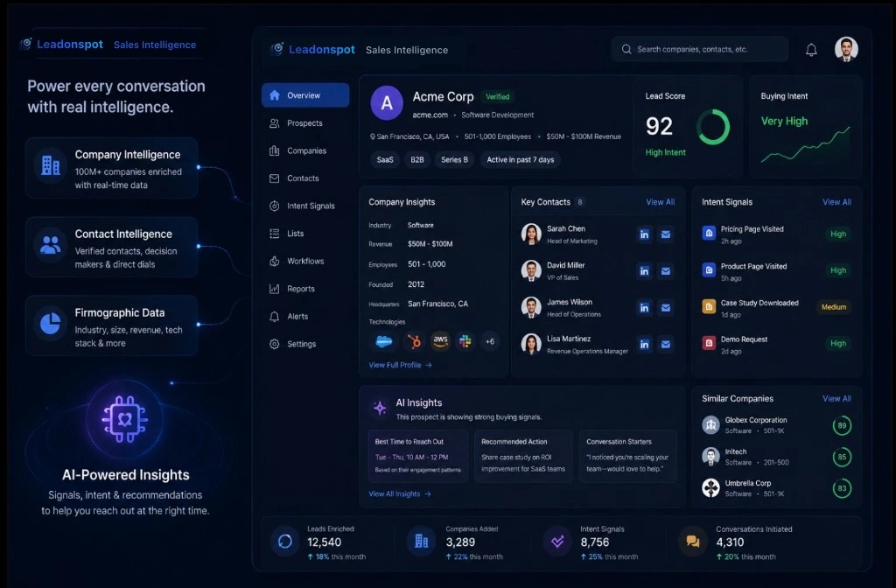The height and width of the screenshot is (588, 896).
Task: Open the notifications bell icon
Action: coord(811,50)
